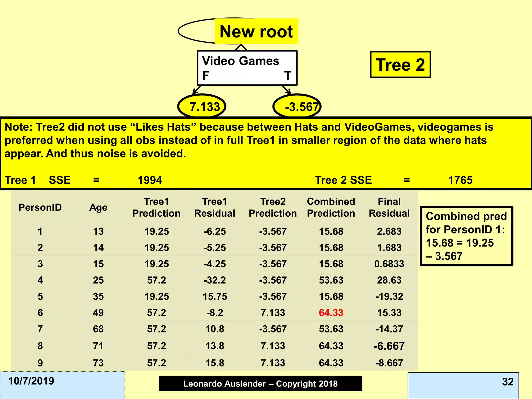Click the 1.683 final residual cell

[389, 248]
